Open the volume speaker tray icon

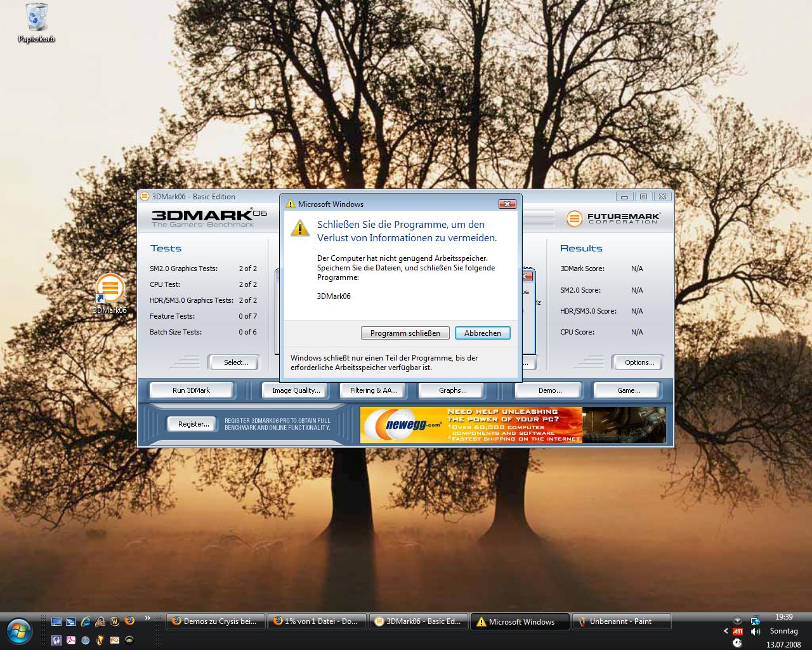point(756,632)
